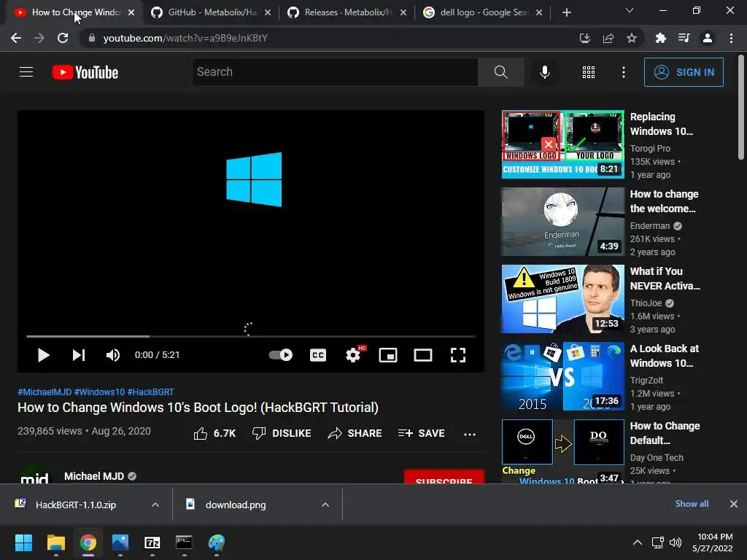The width and height of the screenshot is (747, 560).
Task: Open Enderman welcome screen video thumbnail
Action: click(x=562, y=222)
